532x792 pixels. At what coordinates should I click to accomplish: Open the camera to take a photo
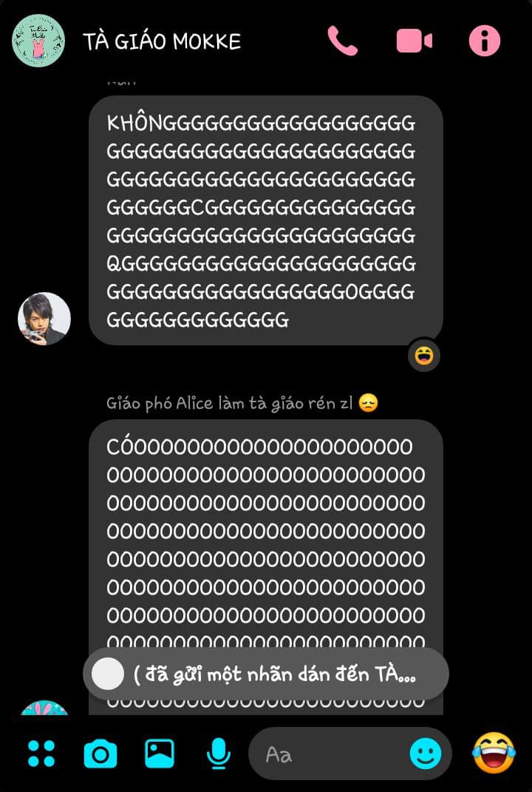click(x=100, y=754)
